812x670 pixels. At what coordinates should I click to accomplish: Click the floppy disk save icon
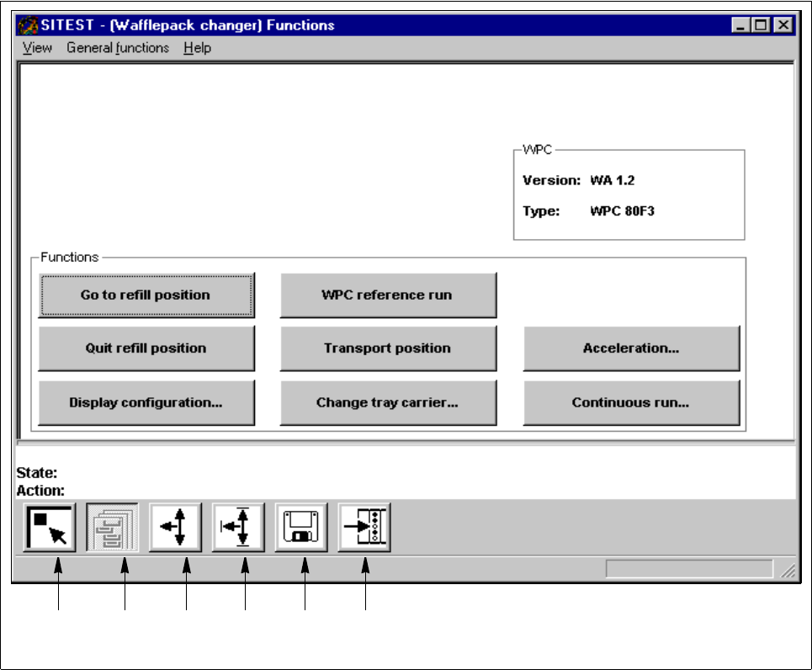pos(300,528)
